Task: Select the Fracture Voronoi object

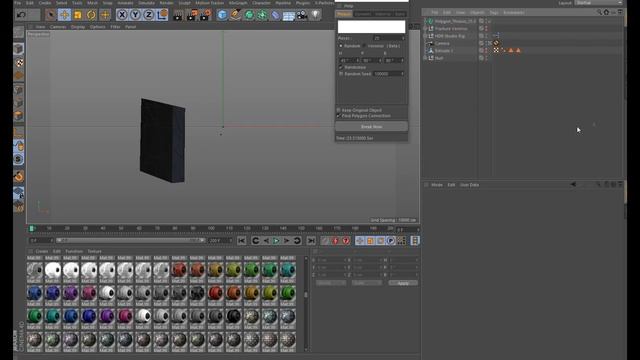Action: click(451, 29)
